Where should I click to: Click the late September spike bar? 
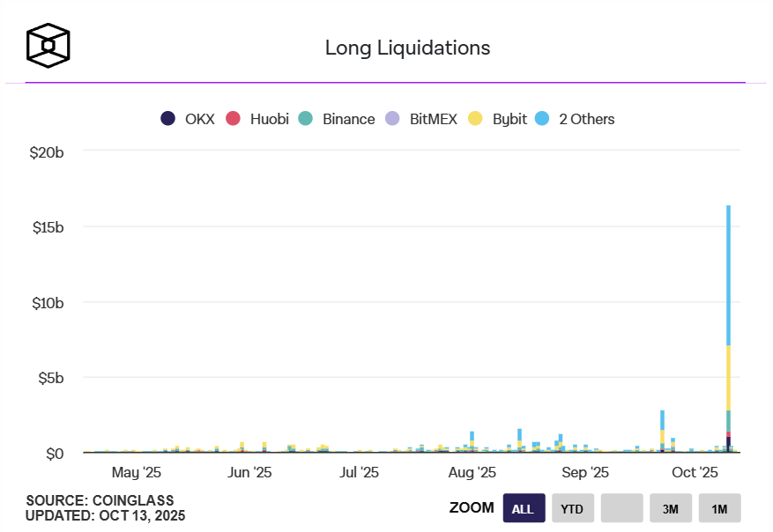click(662, 421)
